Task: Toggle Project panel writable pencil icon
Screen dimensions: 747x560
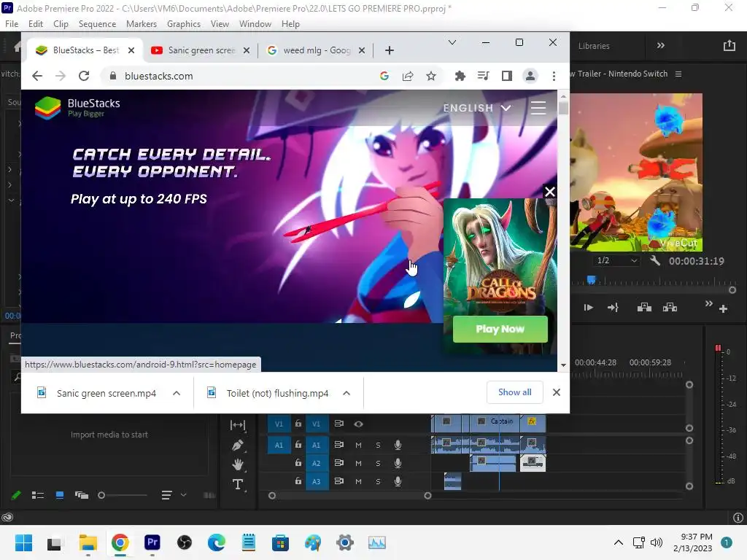Action: 16,495
